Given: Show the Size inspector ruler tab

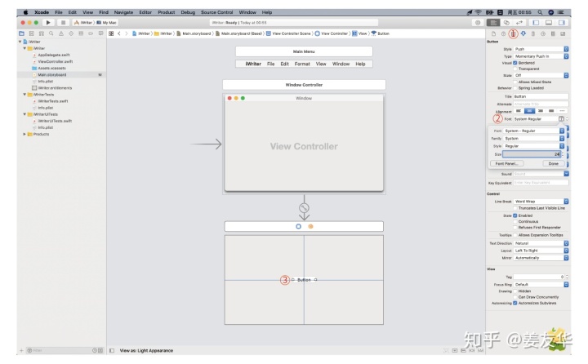Looking at the screenshot, I should point(532,33).
